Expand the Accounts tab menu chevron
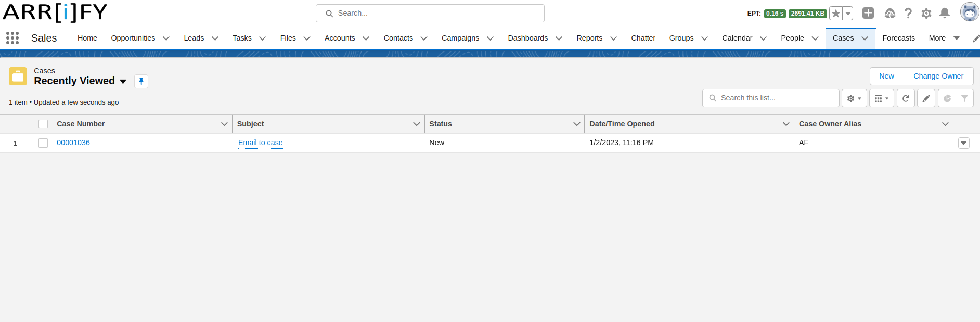 366,38
